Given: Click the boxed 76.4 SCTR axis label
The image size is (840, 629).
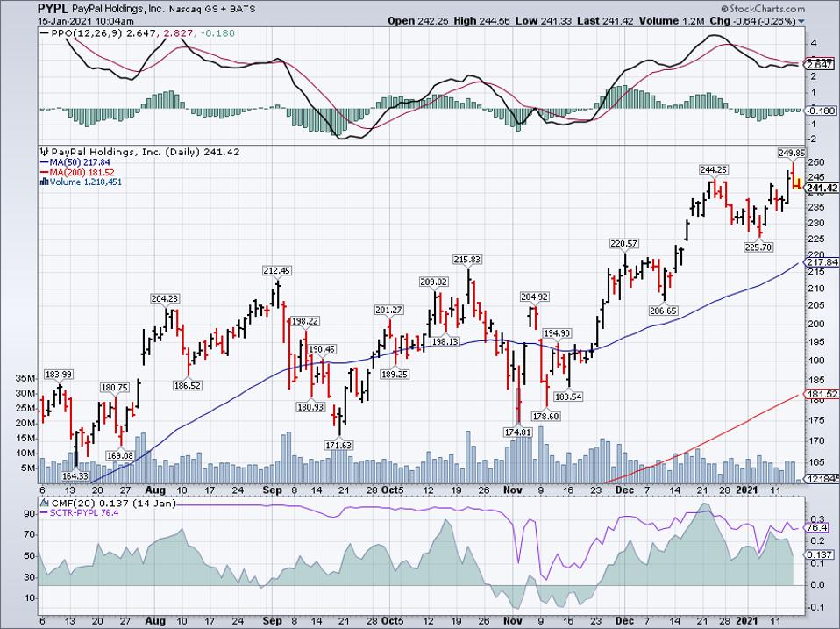Looking at the screenshot, I should point(817,528).
